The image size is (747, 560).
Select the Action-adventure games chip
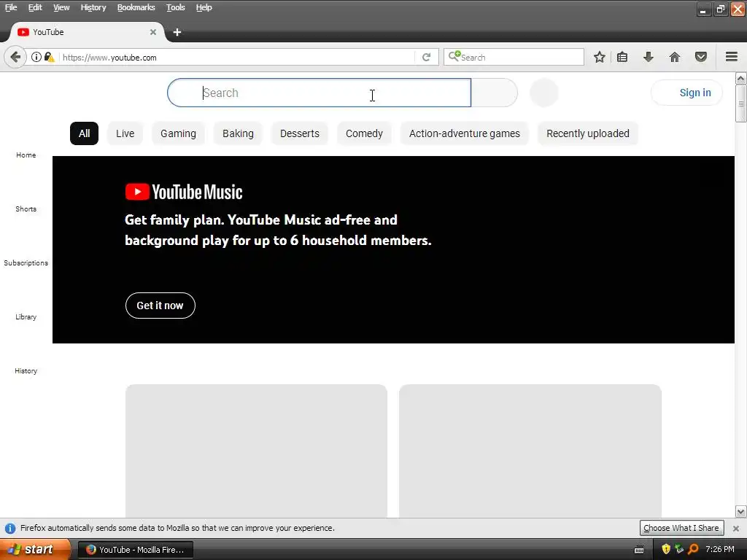pos(465,133)
